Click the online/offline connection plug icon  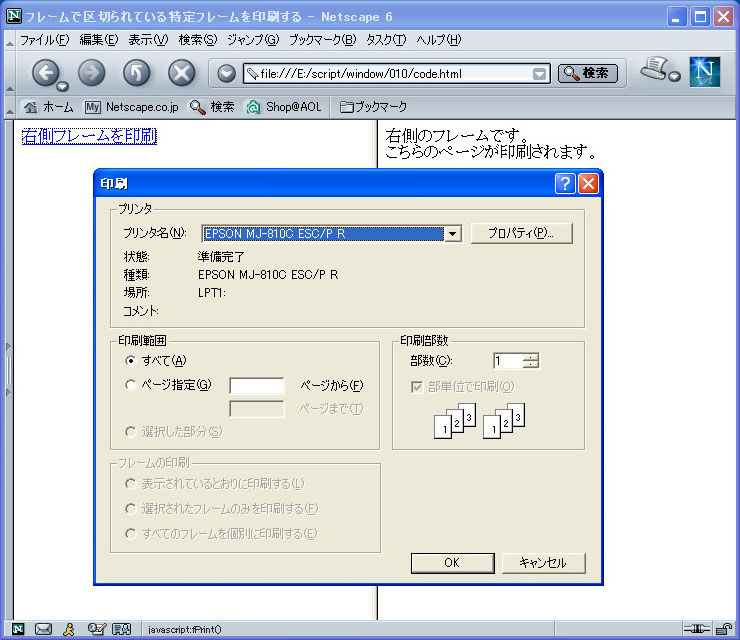click(x=697, y=629)
